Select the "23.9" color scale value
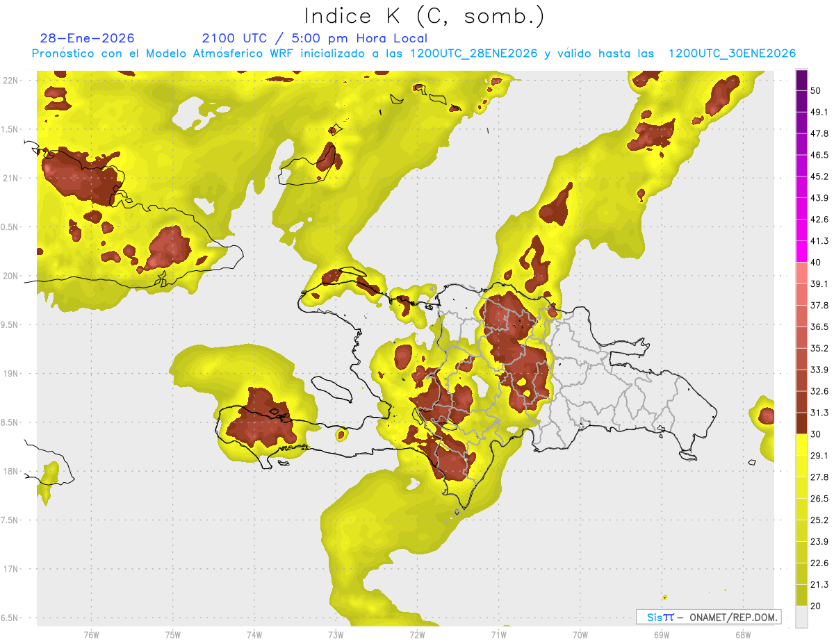The height and width of the screenshot is (644, 834). click(x=819, y=541)
